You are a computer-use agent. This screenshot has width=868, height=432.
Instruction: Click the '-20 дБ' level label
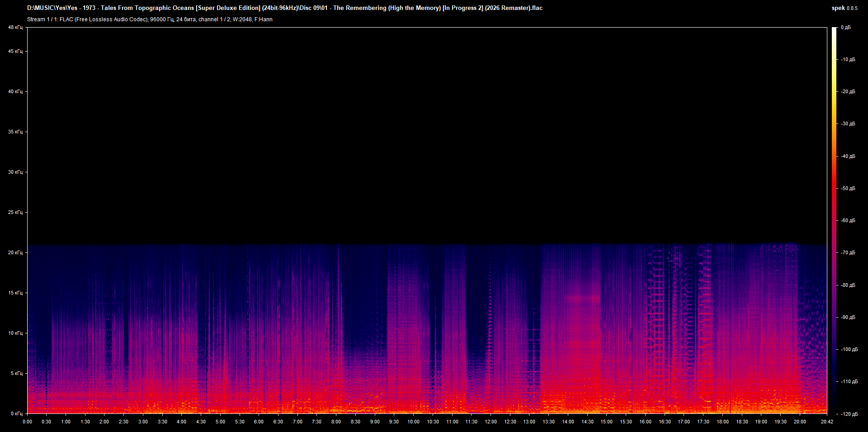click(x=848, y=91)
